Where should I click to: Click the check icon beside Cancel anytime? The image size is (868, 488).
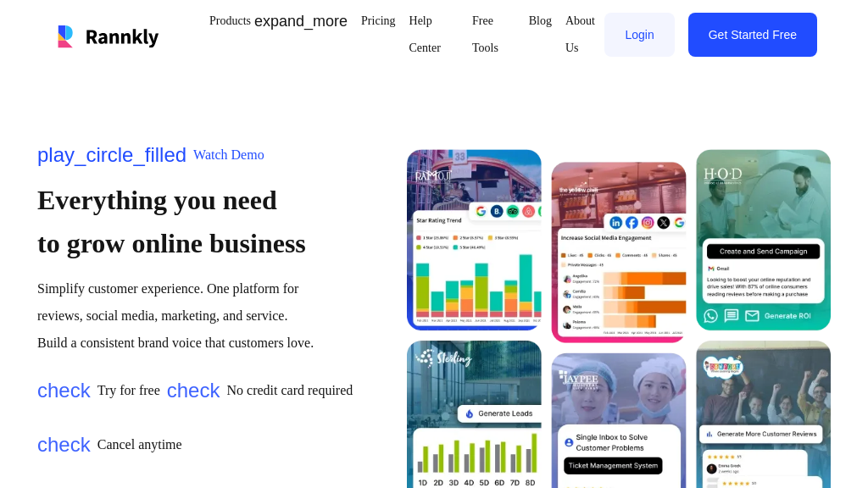point(64,445)
